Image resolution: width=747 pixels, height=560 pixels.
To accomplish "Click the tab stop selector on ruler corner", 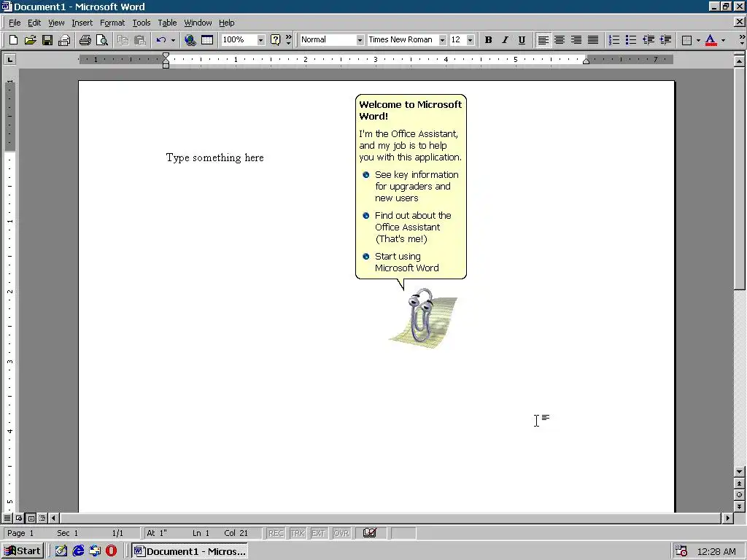I will pyautogui.click(x=9, y=60).
